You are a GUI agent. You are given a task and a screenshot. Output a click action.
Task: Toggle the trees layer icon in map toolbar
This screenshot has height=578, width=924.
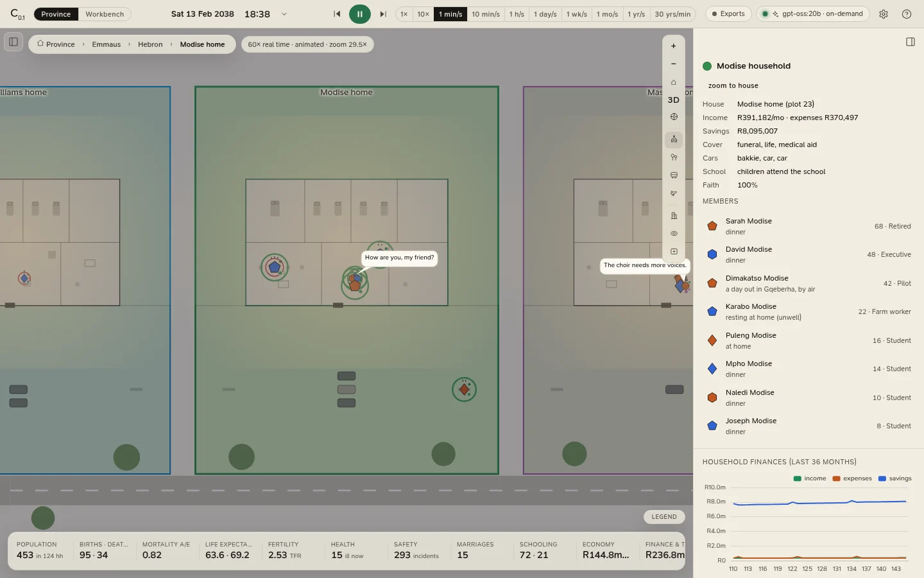click(x=674, y=157)
